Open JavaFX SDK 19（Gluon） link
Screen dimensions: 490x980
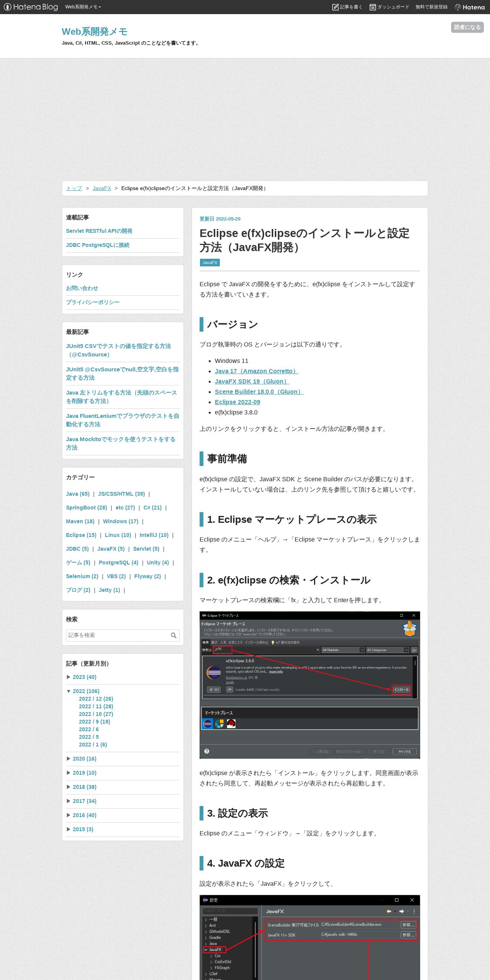pyautogui.click(x=252, y=381)
